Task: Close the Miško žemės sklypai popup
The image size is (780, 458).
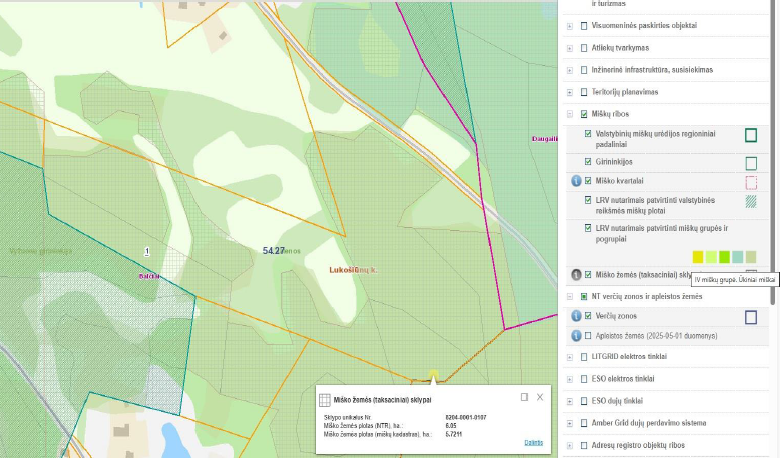Action: (540, 397)
